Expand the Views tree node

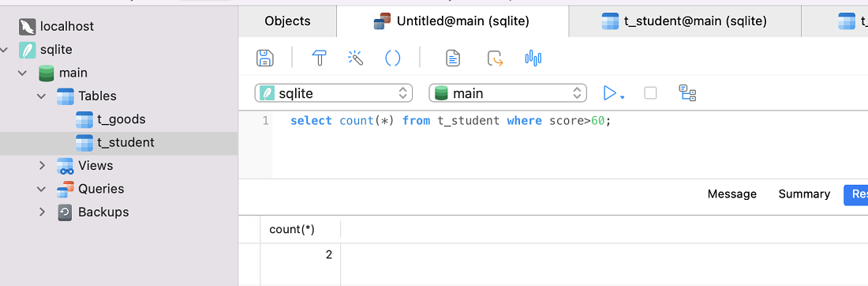[x=42, y=166]
